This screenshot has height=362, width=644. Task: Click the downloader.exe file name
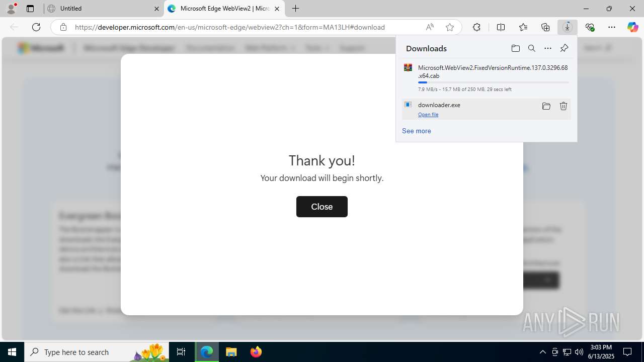pos(439,105)
